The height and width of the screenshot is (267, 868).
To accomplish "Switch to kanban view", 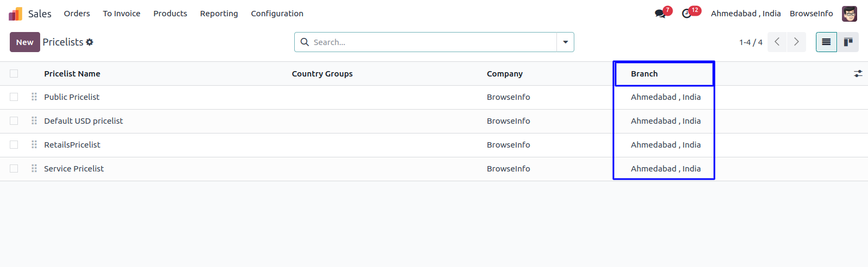I will coord(848,42).
